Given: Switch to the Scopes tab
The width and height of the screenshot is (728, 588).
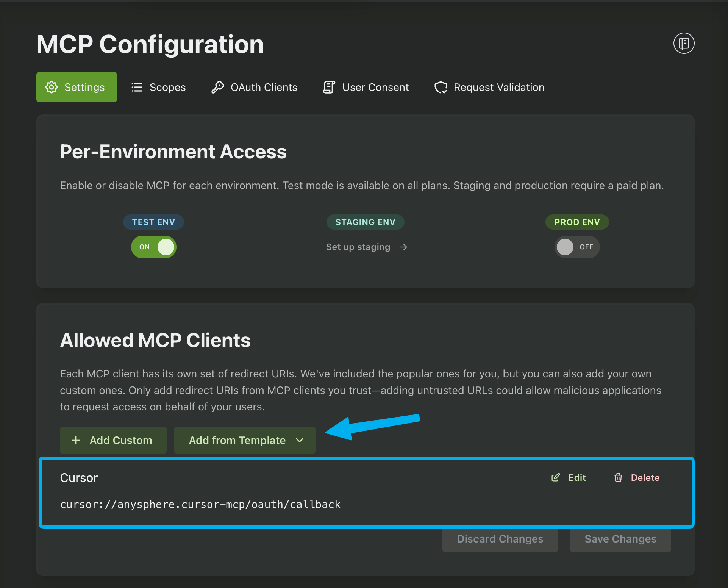Looking at the screenshot, I should (x=167, y=87).
